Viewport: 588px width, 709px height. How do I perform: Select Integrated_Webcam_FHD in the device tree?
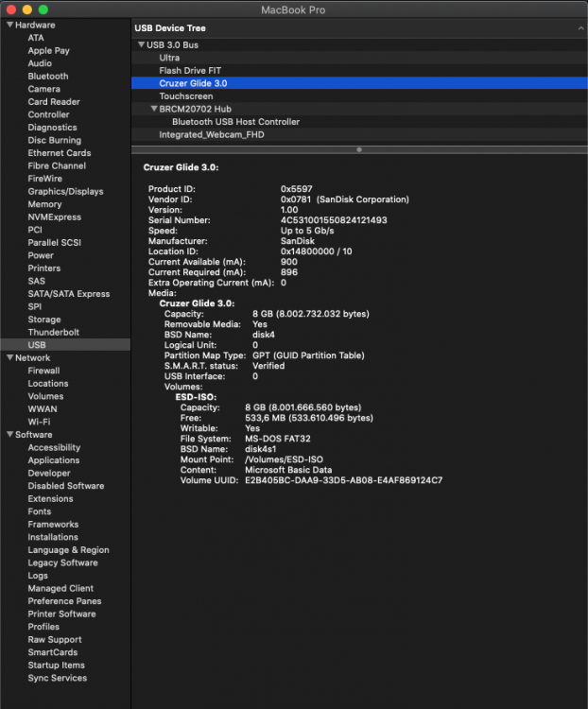211,134
